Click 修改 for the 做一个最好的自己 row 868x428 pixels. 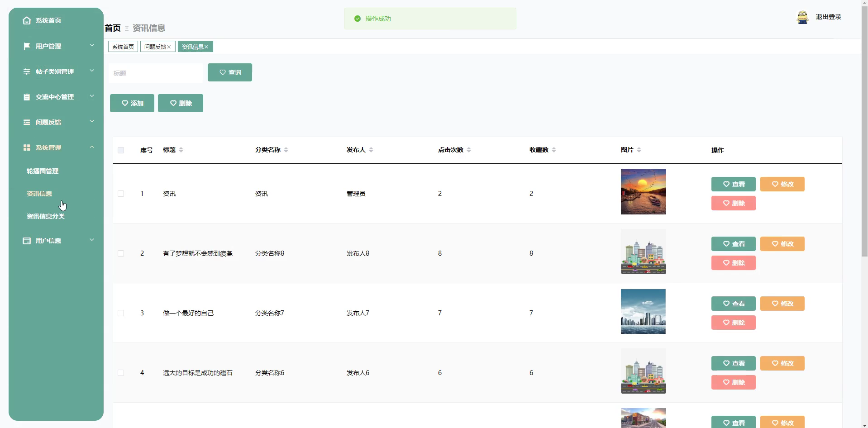[782, 304]
